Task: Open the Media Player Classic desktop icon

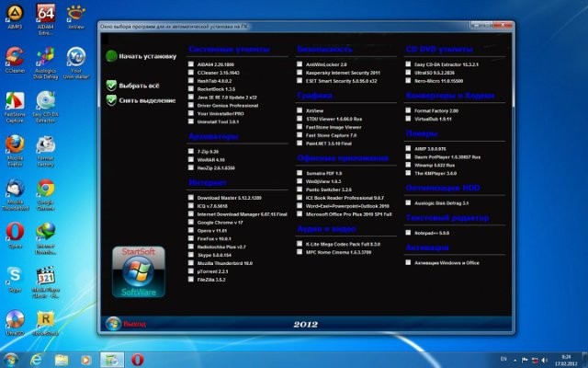Action: tap(45, 282)
